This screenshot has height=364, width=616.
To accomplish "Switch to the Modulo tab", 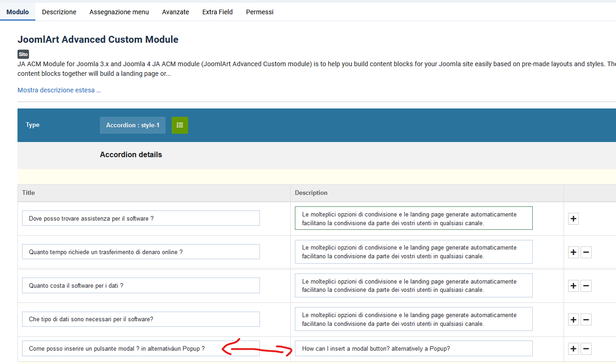I will [17, 12].
